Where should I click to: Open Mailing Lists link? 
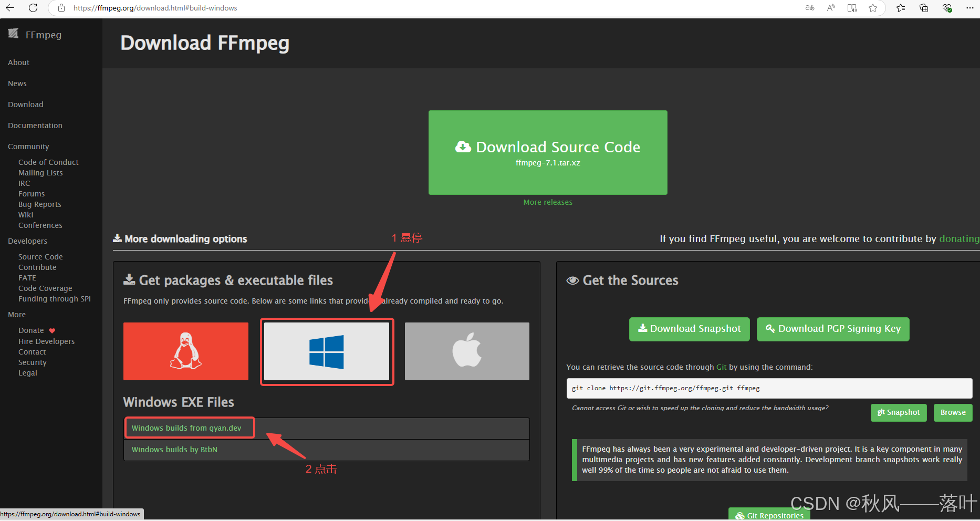[40, 173]
